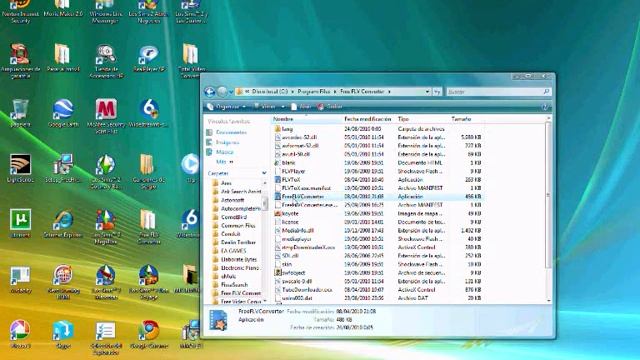Click the Help question mark icon

point(545,107)
